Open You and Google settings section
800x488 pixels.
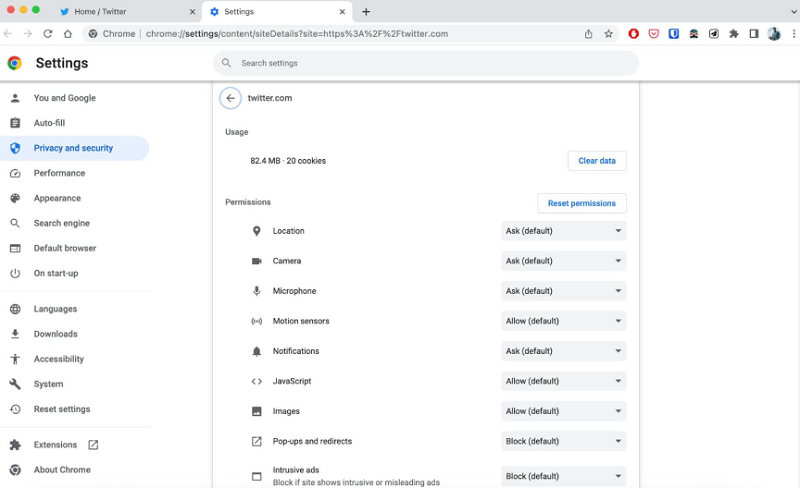click(x=74, y=98)
